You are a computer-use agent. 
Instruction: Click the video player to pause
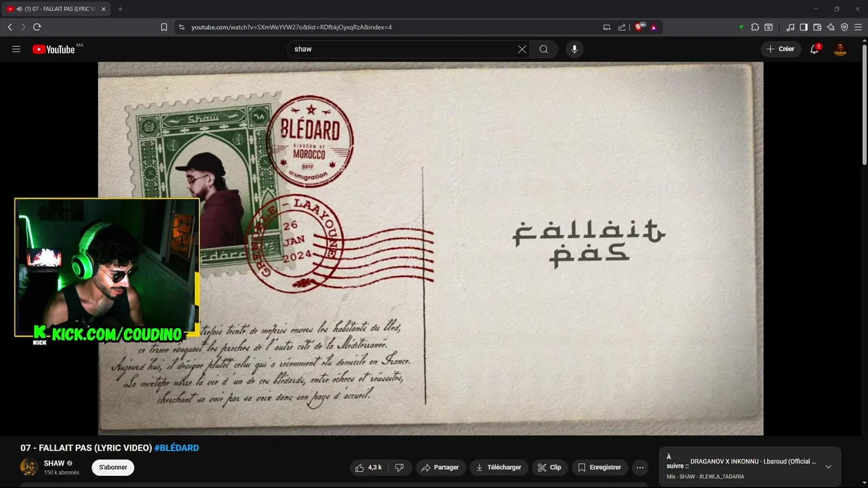click(431, 249)
